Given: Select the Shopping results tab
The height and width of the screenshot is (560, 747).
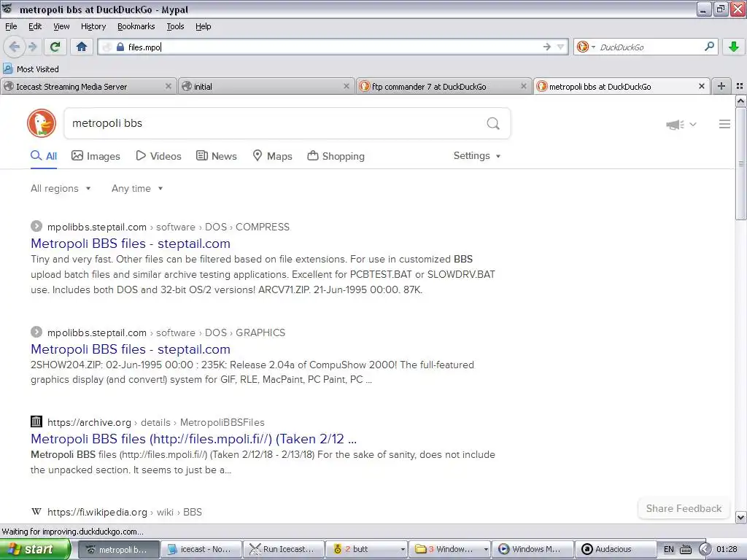Looking at the screenshot, I should point(336,156).
